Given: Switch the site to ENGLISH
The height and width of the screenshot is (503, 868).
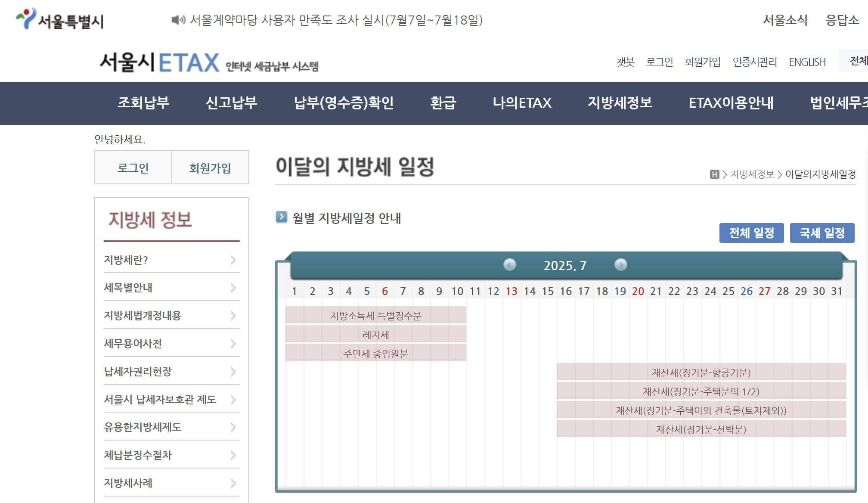Looking at the screenshot, I should click(807, 62).
